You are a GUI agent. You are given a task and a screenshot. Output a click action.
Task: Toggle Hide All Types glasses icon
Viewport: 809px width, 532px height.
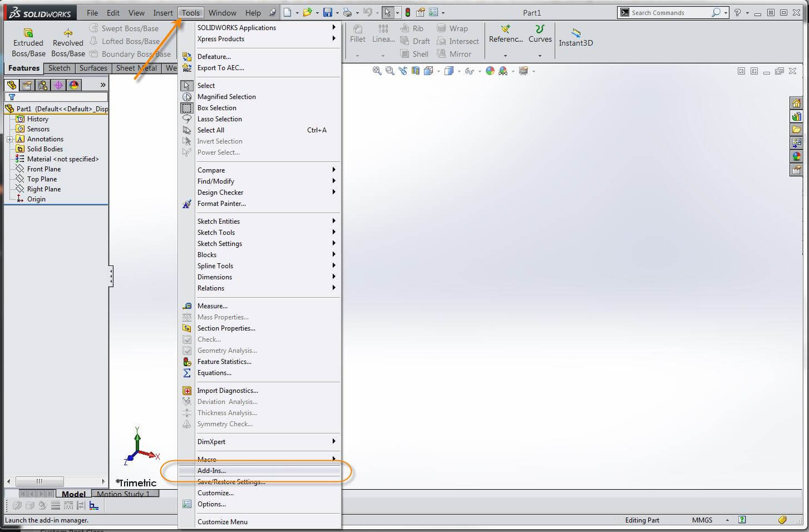[x=469, y=71]
